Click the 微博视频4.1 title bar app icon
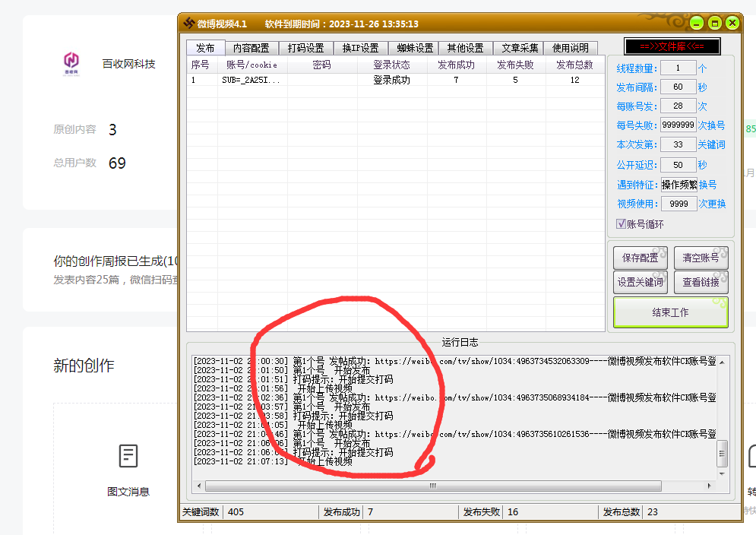 pos(189,23)
